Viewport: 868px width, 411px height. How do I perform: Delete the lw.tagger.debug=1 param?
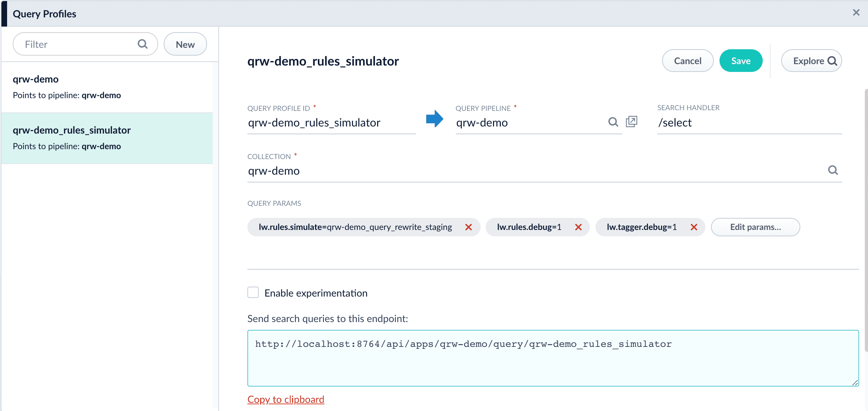[694, 227]
